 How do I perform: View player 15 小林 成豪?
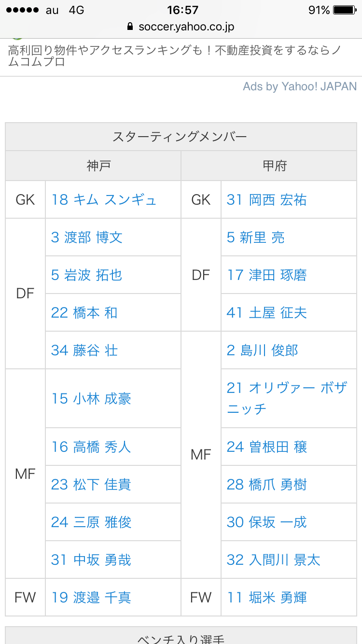point(91,398)
